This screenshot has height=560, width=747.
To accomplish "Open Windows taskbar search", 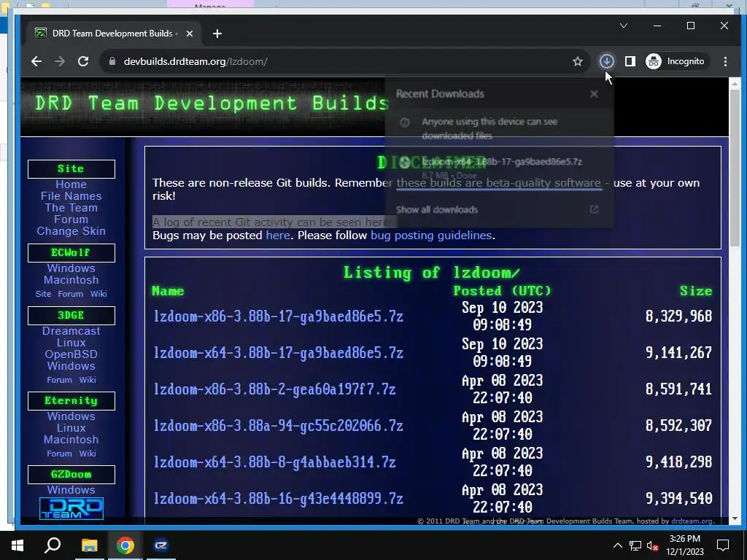I will coord(53,545).
